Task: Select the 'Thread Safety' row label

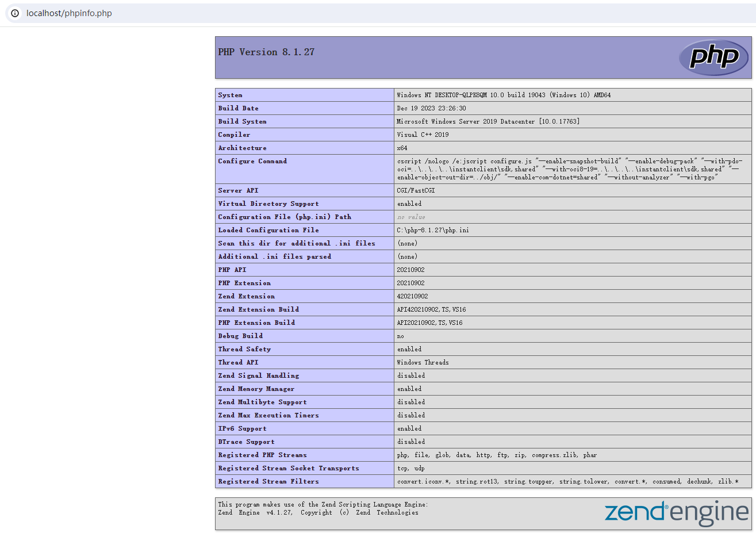Action: [x=244, y=350]
